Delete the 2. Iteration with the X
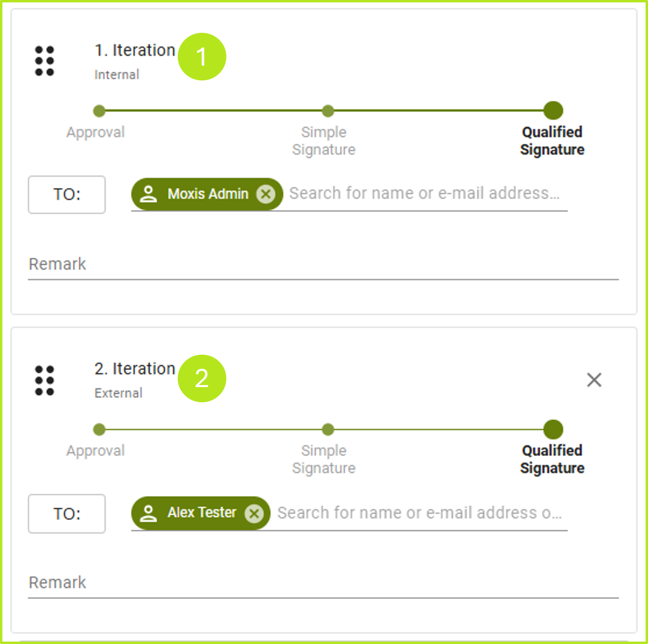Viewport: 648px width, 644px height. pyautogui.click(x=594, y=380)
